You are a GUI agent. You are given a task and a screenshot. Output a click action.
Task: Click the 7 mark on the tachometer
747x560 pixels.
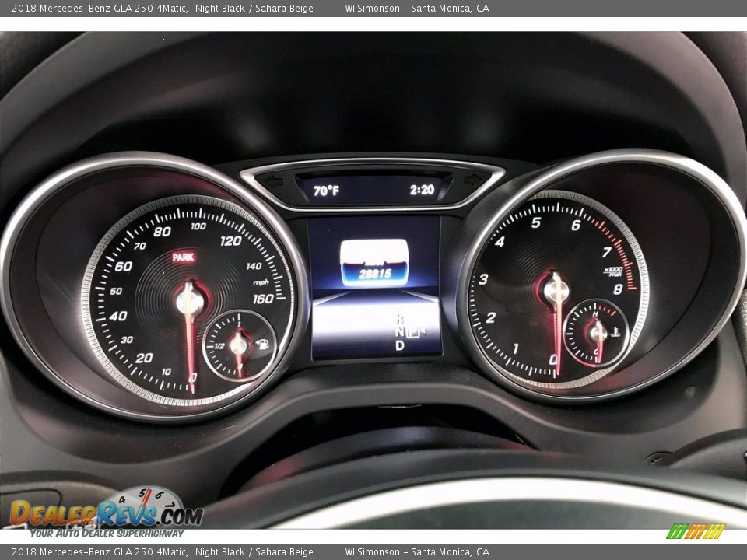click(606, 252)
